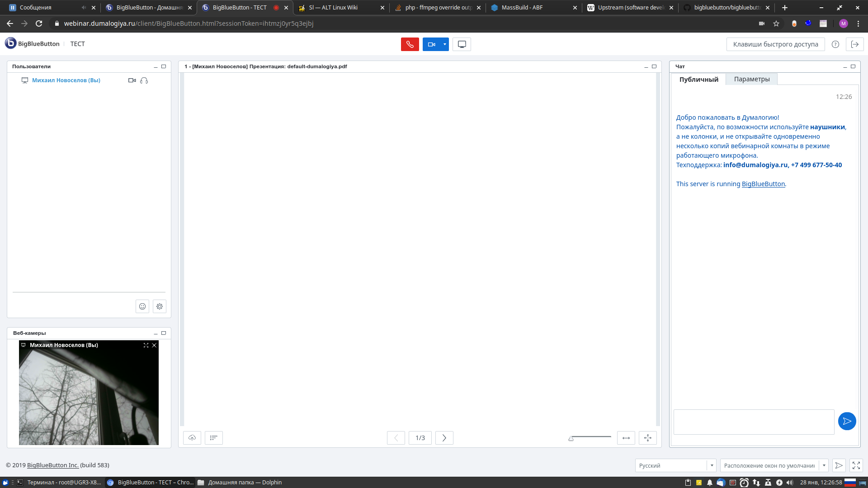Viewport: 868px width, 488px height.
Task: End the call with the red hang-up icon
Action: pyautogui.click(x=410, y=44)
